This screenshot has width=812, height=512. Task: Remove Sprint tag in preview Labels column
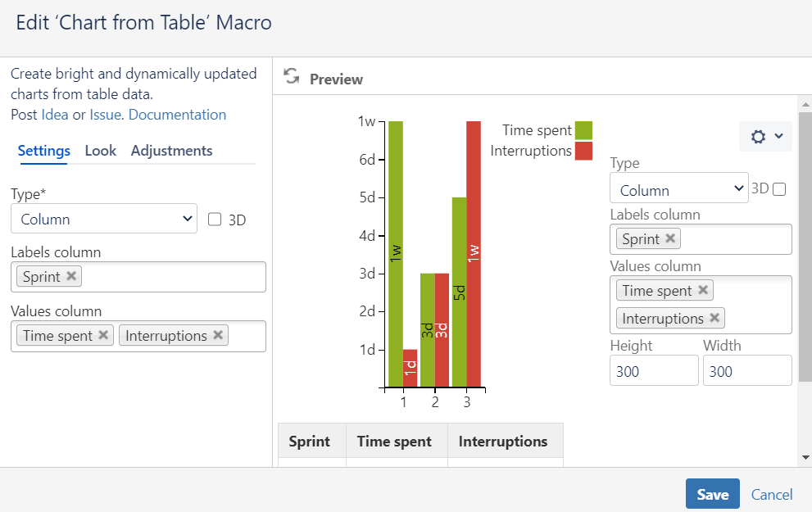(x=670, y=238)
